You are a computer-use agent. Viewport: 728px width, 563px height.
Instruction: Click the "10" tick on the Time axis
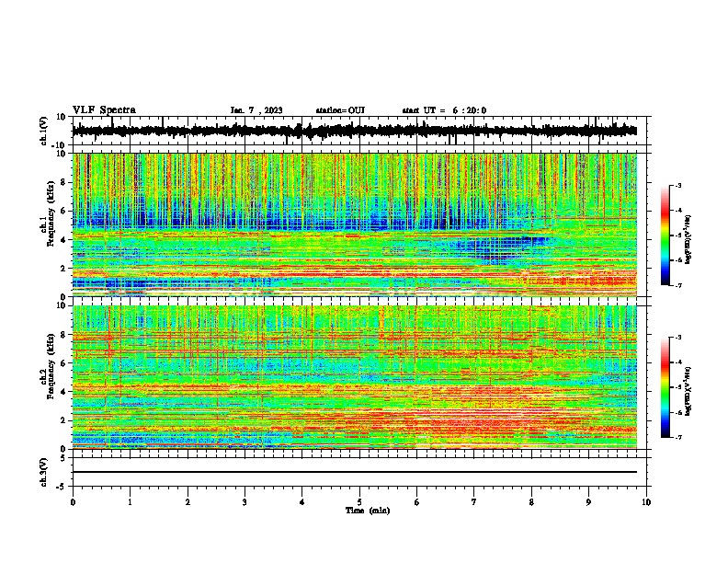tap(646, 502)
